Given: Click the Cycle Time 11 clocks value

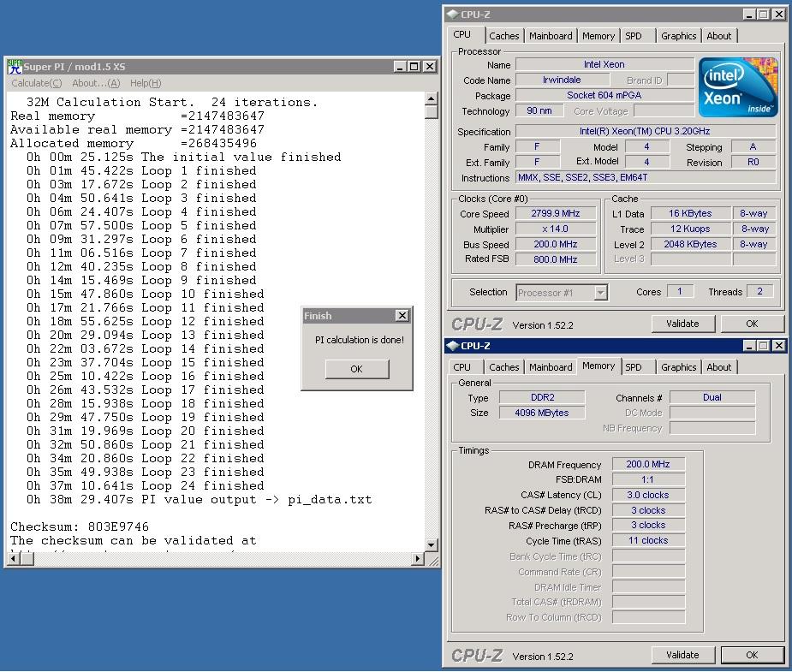Looking at the screenshot, I should [648, 540].
